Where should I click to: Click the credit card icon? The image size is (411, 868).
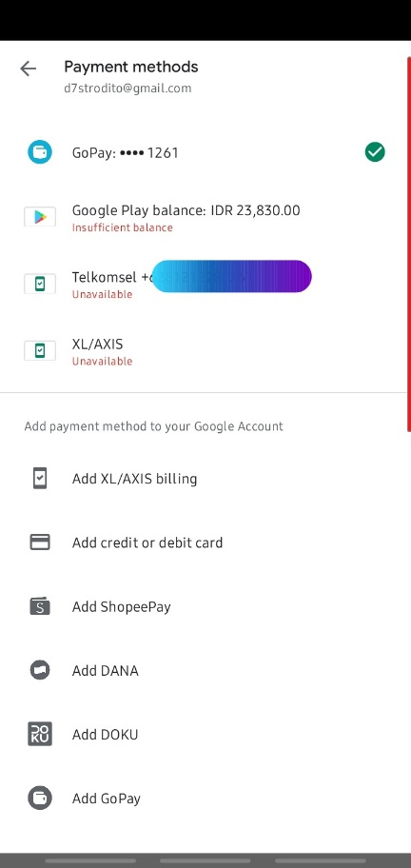[x=40, y=542]
